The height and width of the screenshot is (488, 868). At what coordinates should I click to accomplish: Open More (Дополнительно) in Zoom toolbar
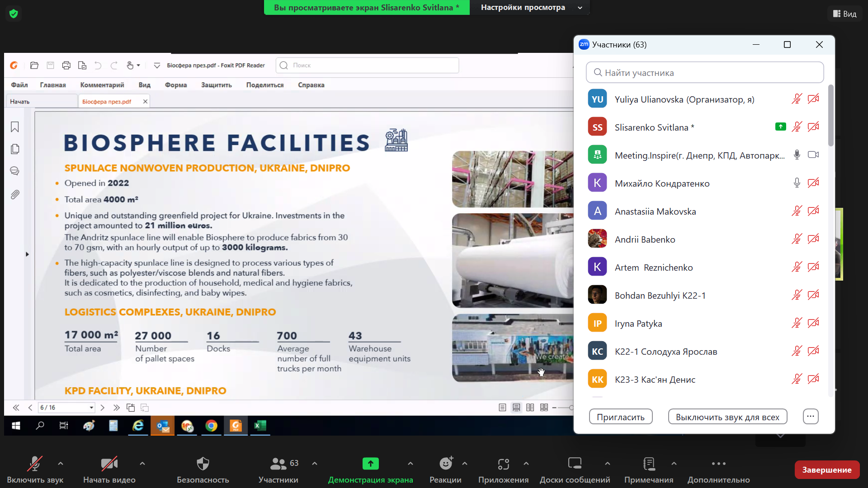(718, 470)
